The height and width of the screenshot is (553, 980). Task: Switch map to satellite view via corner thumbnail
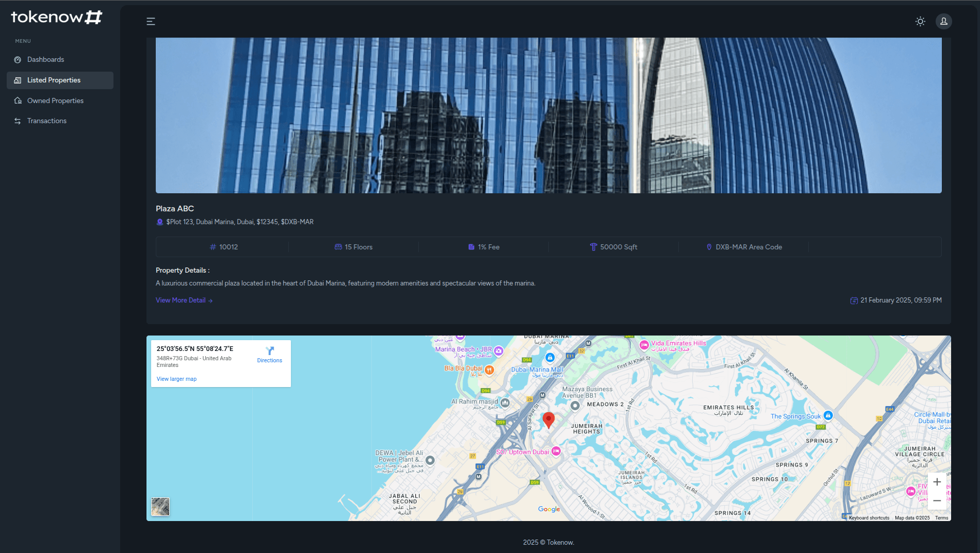click(x=160, y=507)
